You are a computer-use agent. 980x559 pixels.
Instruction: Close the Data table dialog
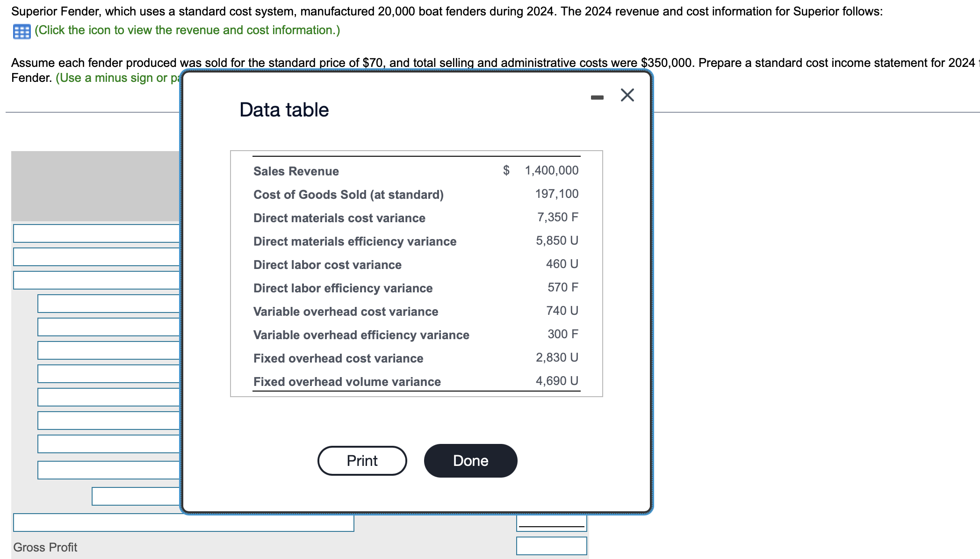pyautogui.click(x=627, y=95)
